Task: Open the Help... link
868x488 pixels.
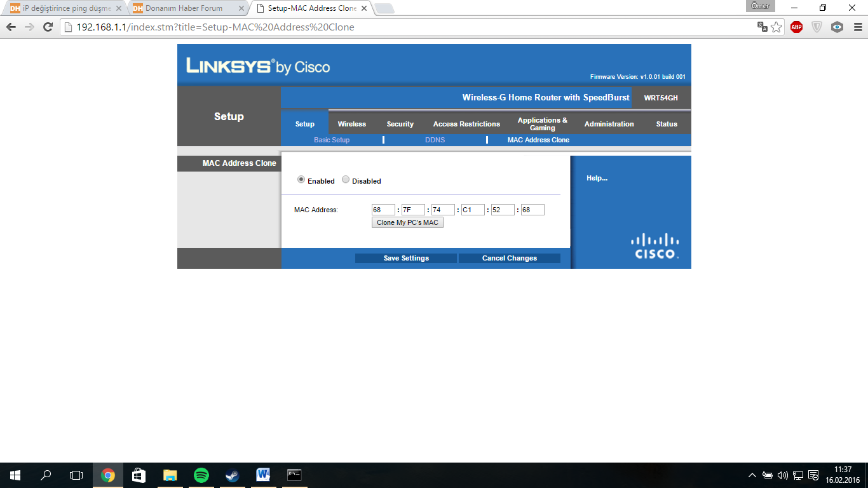Action: click(x=597, y=178)
